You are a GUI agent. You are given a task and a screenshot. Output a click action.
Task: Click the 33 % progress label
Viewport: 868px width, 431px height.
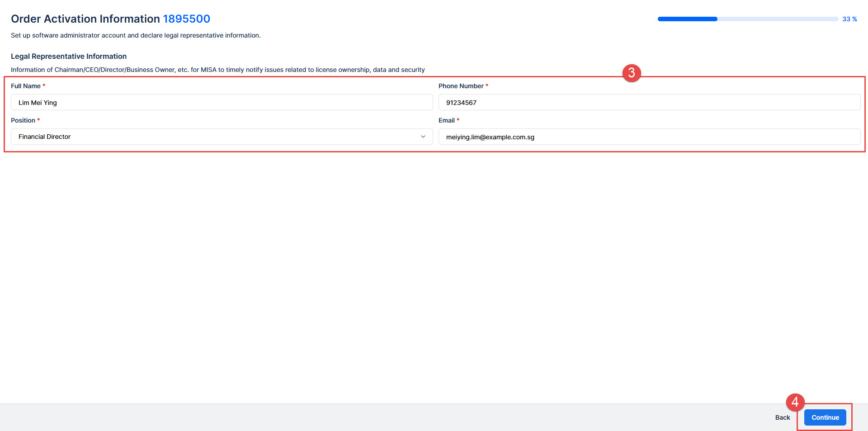849,19
